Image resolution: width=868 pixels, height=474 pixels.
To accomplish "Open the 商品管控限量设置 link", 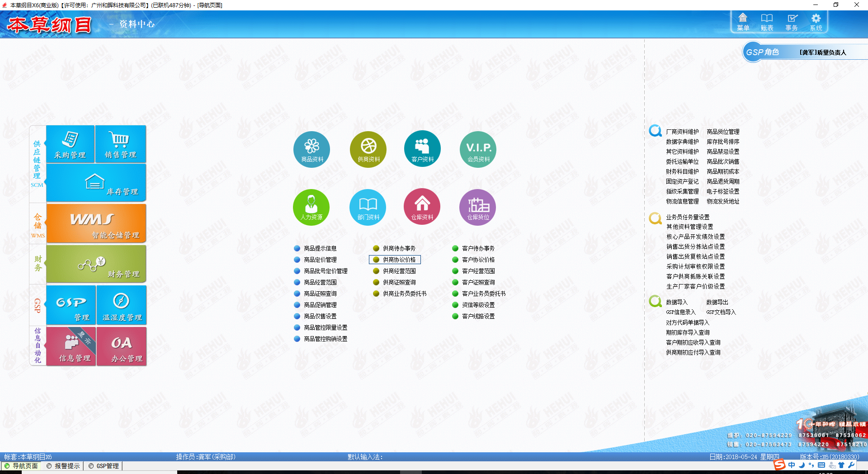I will point(325,327).
